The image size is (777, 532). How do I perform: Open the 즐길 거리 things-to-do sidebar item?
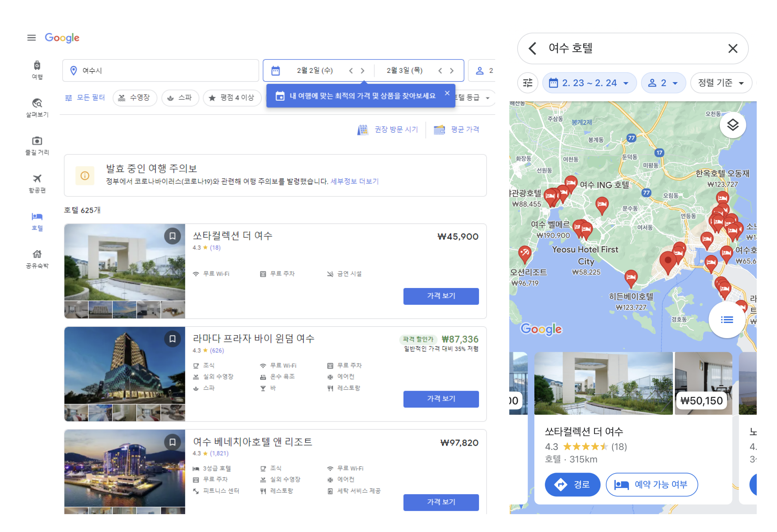37,145
